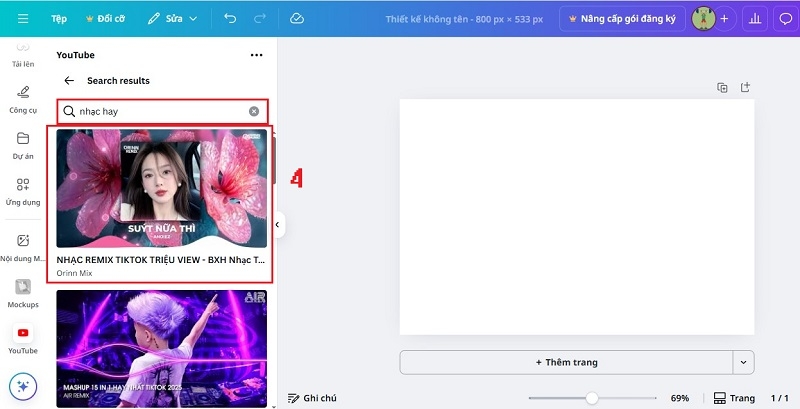Open the Ứng dụng apps panel
Image resolution: width=800 pixels, height=409 pixels.
click(x=23, y=192)
